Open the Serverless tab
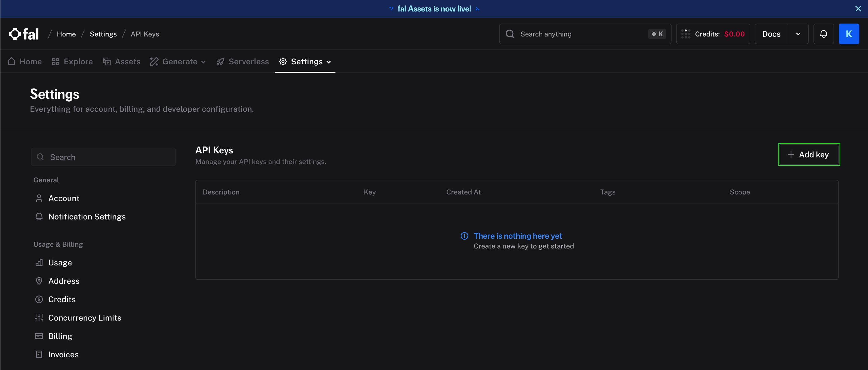This screenshot has height=370, width=868. [x=243, y=61]
